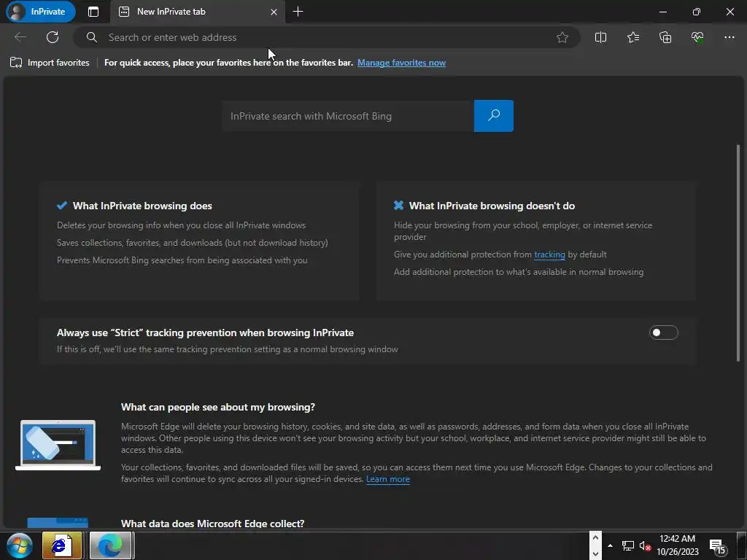747x560 pixels.
Task: Click 'Saves collections, favorites, and downloads' line
Action: (193, 243)
